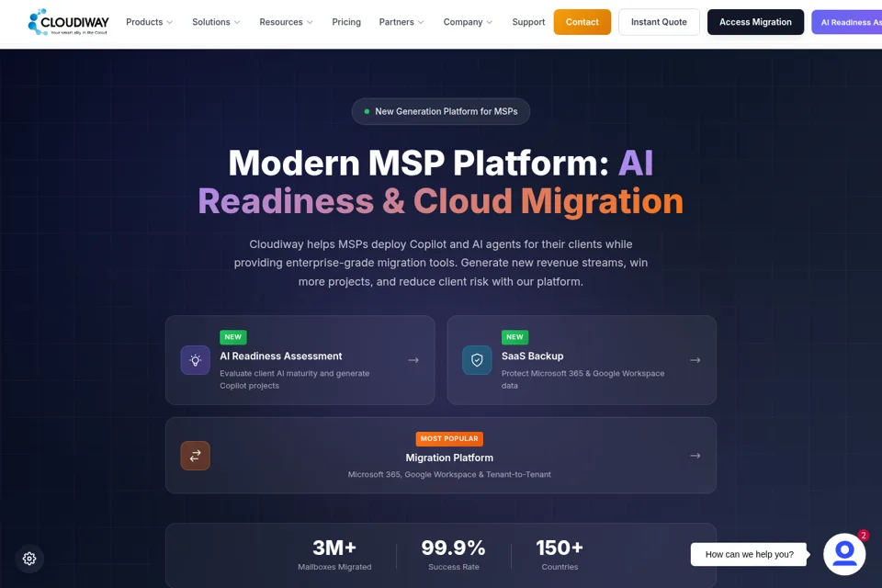Open the AI Readiness Assessment title
The image size is (882, 588).
click(x=281, y=356)
